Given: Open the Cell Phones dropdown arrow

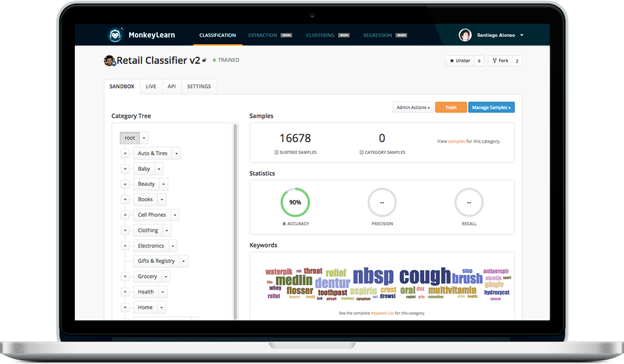Looking at the screenshot, I should point(175,215).
